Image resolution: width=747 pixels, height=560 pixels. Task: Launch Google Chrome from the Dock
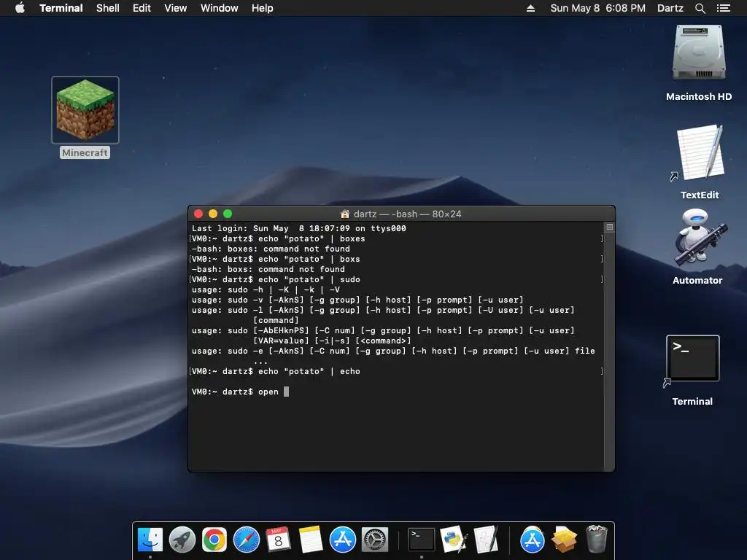(214, 540)
